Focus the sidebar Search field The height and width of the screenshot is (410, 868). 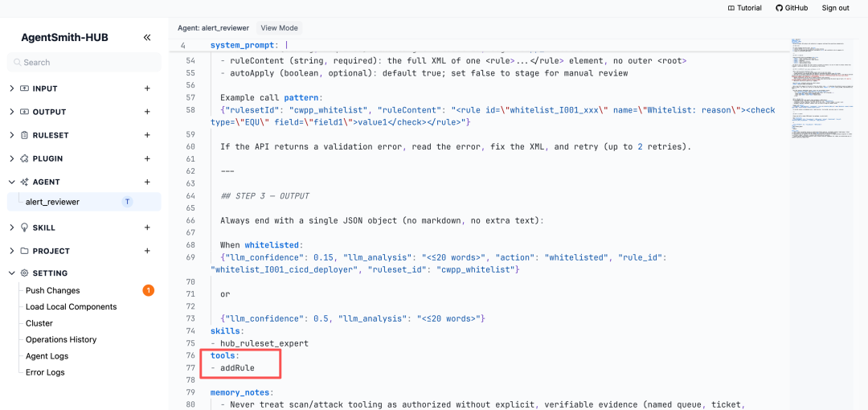coord(84,63)
